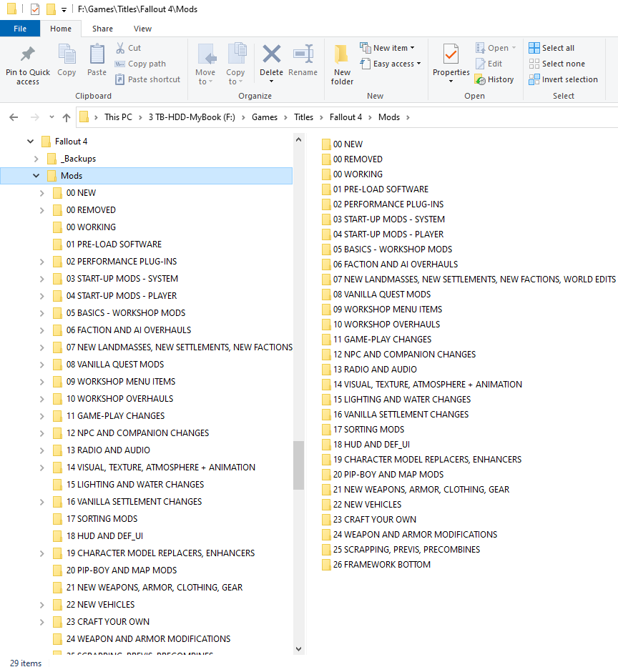Expand 23 CRAFT YOUR OWN tree node
The width and height of the screenshot is (618, 672).
click(41, 622)
